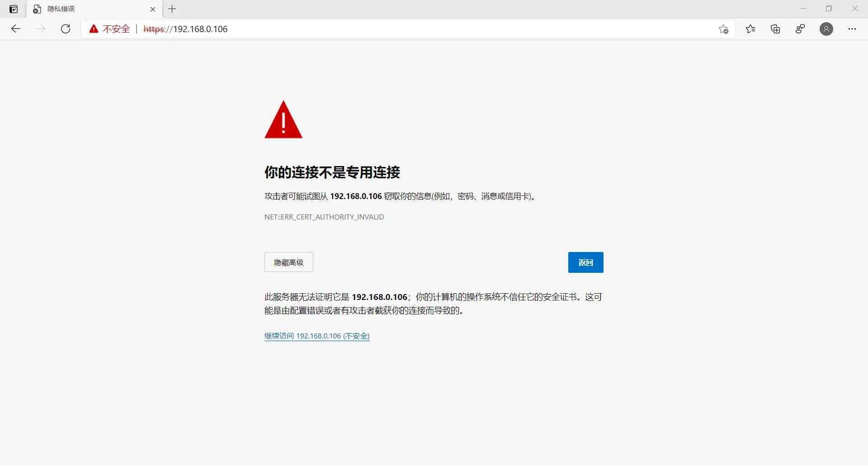868x466 pixels.
Task: Click inside the address bar
Action: (316, 29)
